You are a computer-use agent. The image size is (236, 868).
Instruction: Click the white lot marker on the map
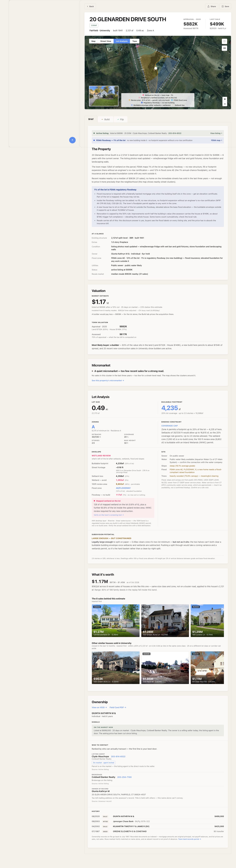[x=156, y=68]
